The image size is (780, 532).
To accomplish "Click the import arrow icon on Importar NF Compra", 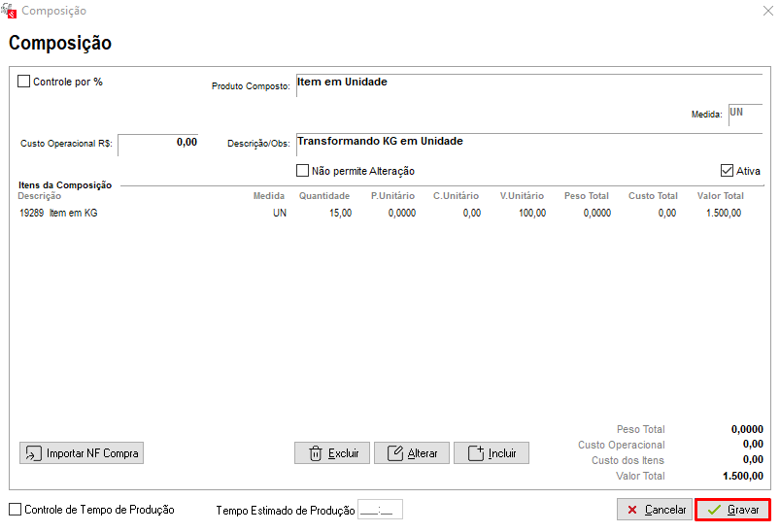I will [33, 453].
